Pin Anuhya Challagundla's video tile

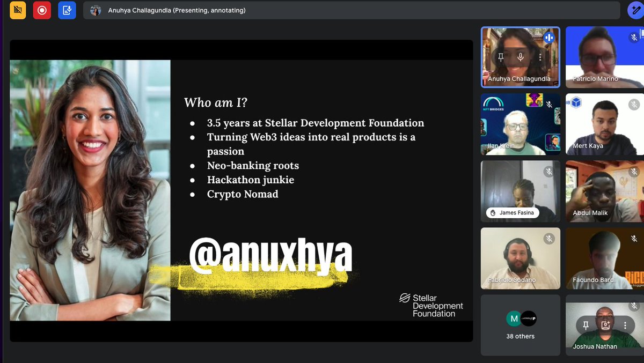coord(501,57)
